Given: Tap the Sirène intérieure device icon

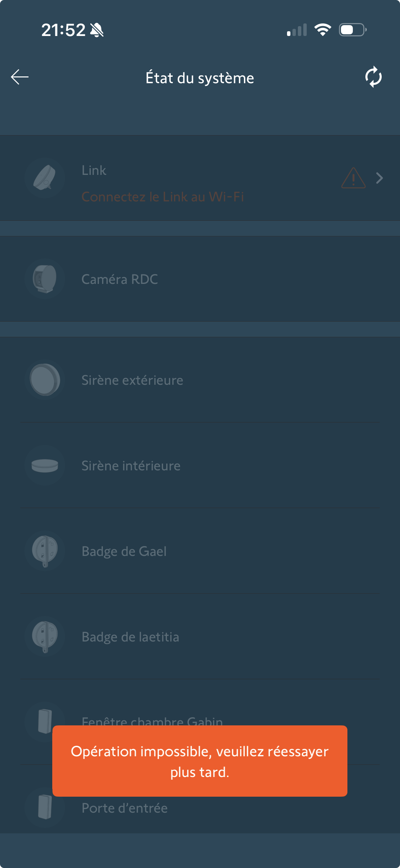Looking at the screenshot, I should pos(45,465).
